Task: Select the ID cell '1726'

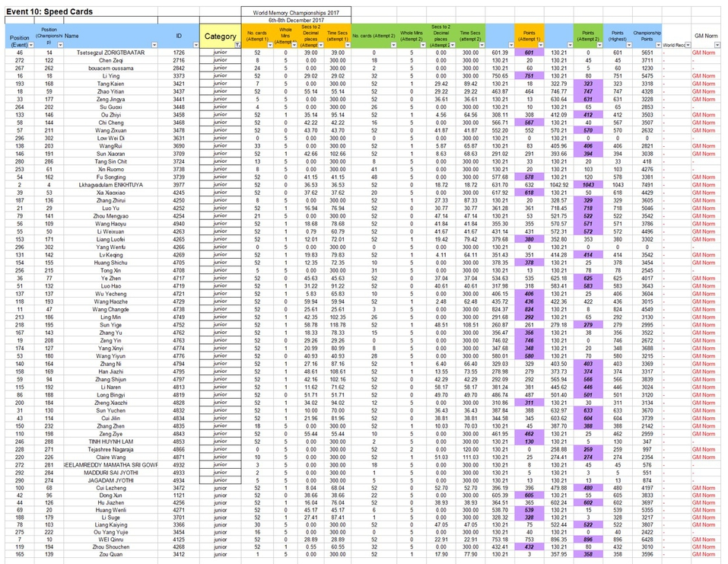Action: click(179, 53)
